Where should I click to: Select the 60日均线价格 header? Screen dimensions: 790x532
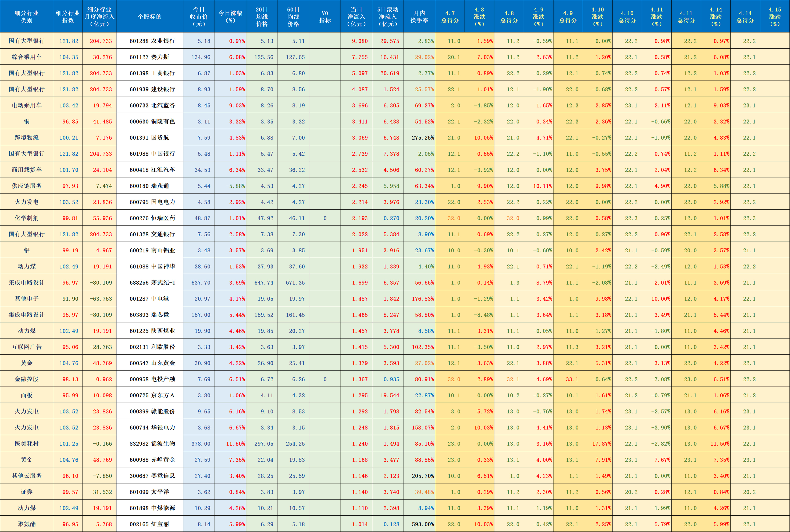tap(294, 17)
